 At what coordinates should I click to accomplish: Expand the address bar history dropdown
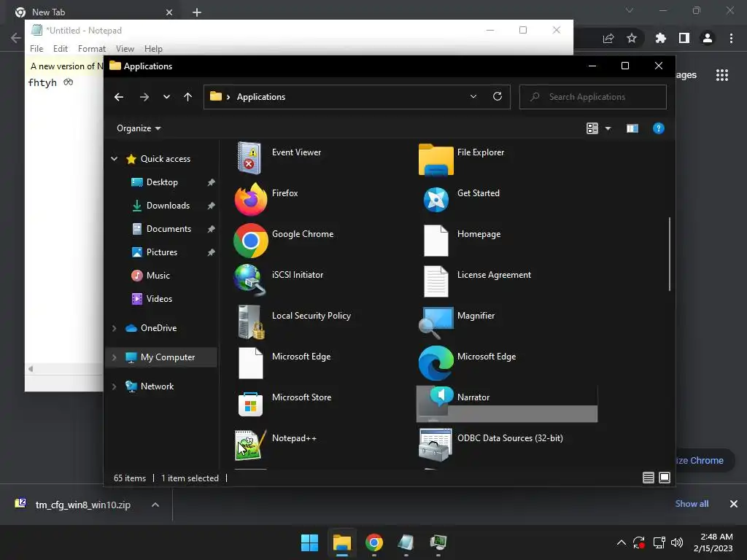point(473,97)
